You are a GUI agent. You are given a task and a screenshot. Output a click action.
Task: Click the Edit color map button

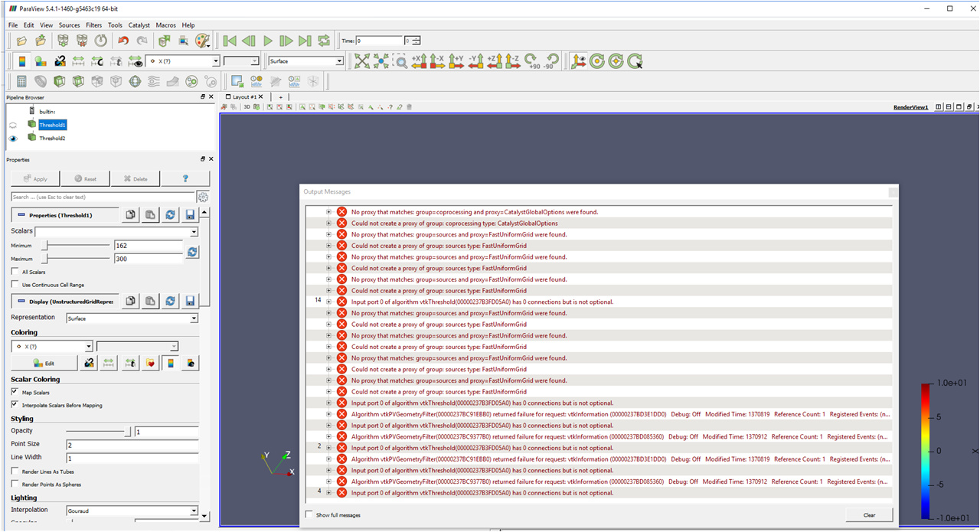pyautogui.click(x=44, y=363)
